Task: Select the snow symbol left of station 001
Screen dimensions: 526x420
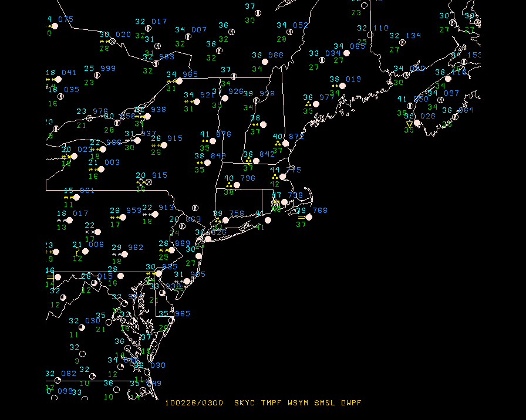Action: [69, 198]
